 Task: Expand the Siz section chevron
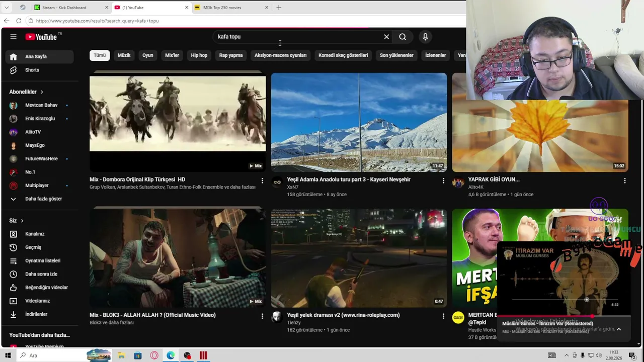click(x=22, y=221)
